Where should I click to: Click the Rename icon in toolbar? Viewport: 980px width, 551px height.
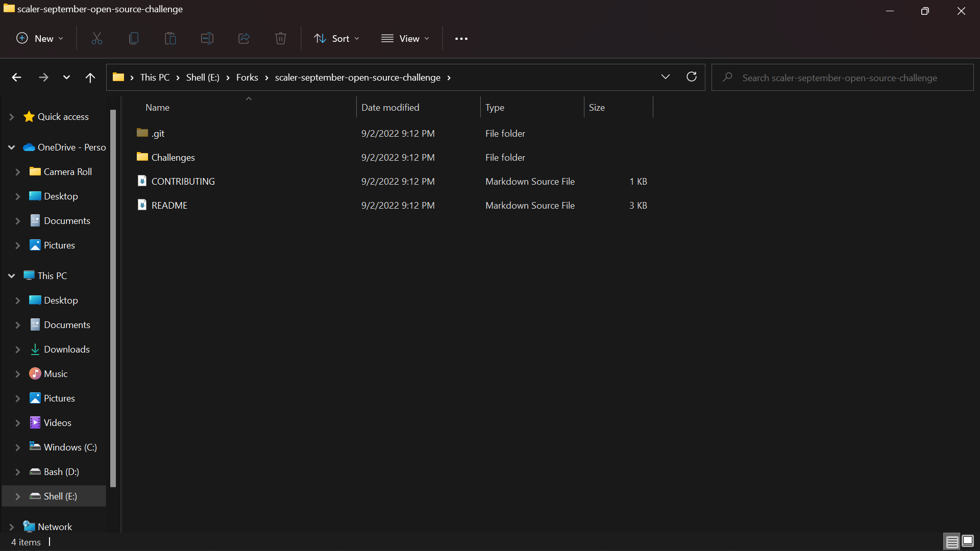coord(207,39)
